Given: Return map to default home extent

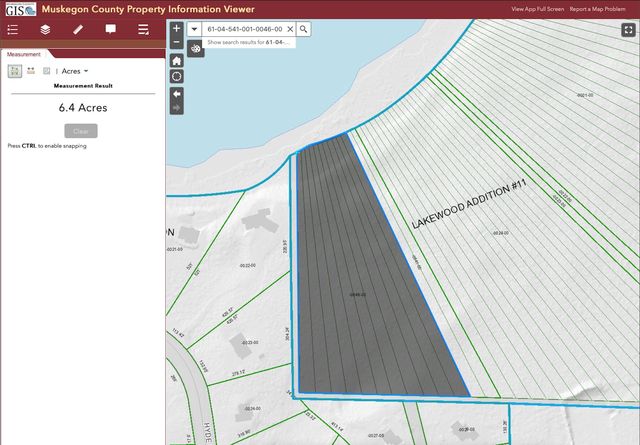Looking at the screenshot, I should point(177,60).
